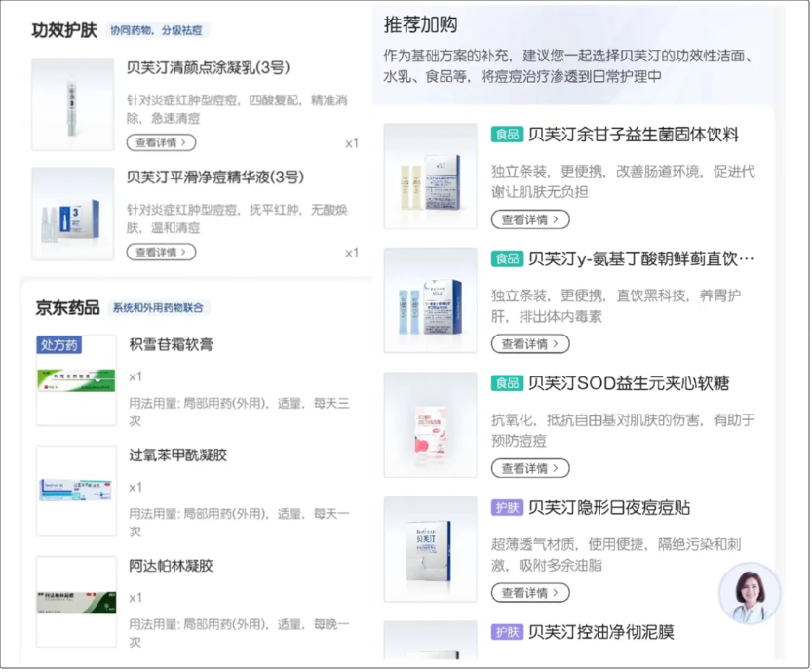Click the 积雪苷霜软膏 product thumbnail
This screenshot has width=812, height=672.
click(75, 379)
